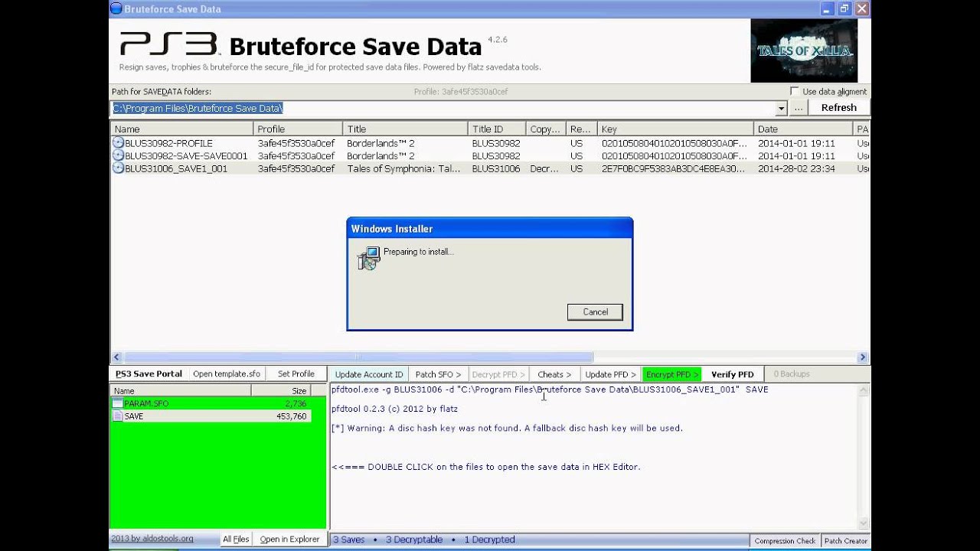The width and height of the screenshot is (980, 551).
Task: Open the 2013 by aldostools.org link
Action: pyautogui.click(x=152, y=539)
